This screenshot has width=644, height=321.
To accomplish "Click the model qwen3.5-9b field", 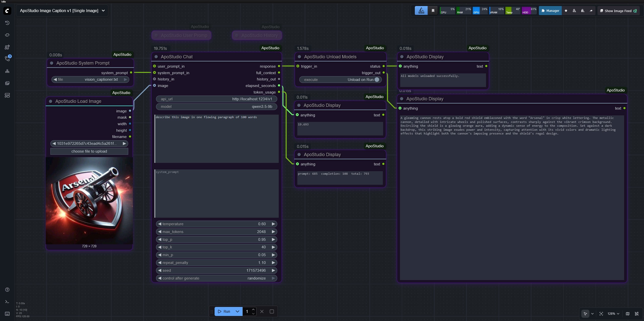I will [x=216, y=107].
